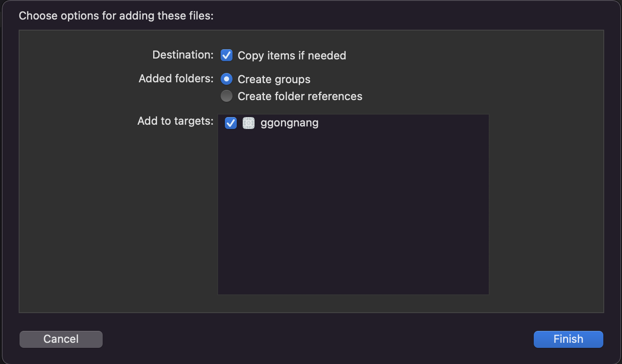Select the Create groups radio button
This screenshot has width=622, height=364.
[x=227, y=79]
